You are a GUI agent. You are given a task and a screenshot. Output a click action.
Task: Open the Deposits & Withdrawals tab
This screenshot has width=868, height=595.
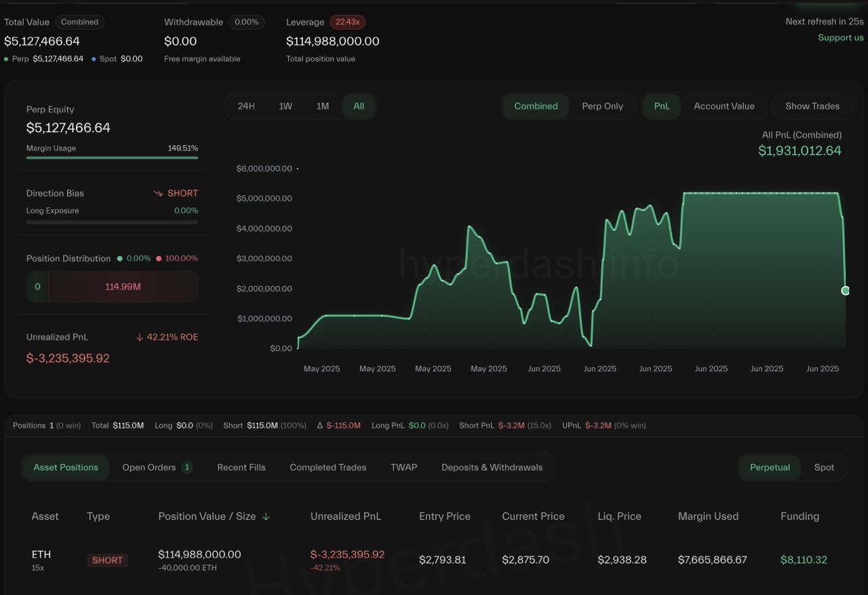point(492,468)
